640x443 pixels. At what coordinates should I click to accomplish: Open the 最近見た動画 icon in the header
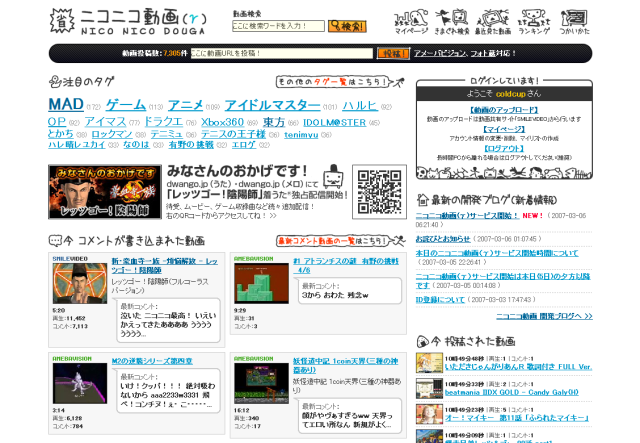tap(493, 22)
